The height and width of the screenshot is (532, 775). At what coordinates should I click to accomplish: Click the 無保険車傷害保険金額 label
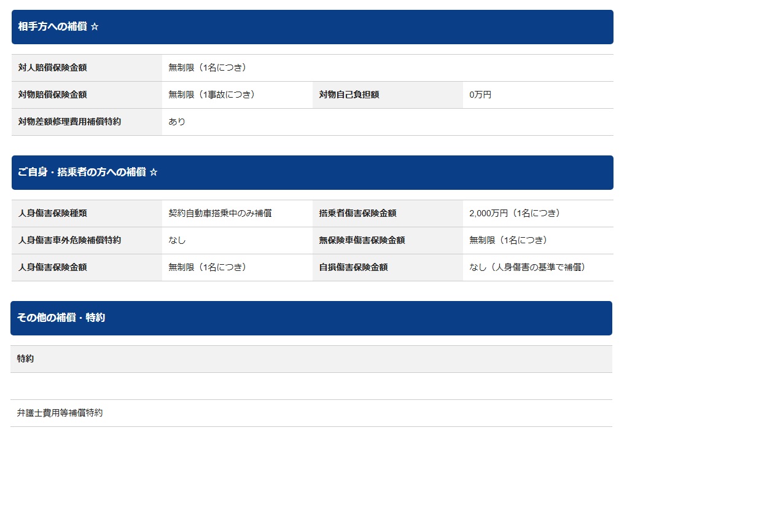(x=362, y=240)
